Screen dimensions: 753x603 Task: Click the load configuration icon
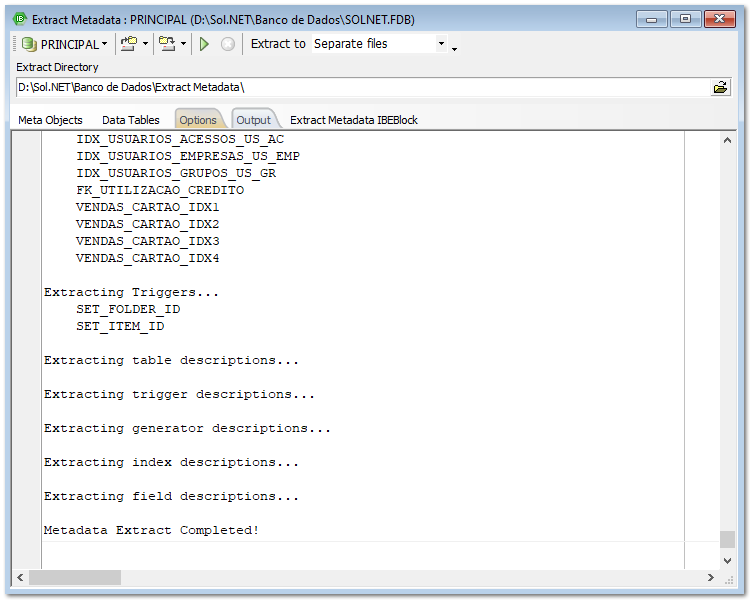pos(129,44)
